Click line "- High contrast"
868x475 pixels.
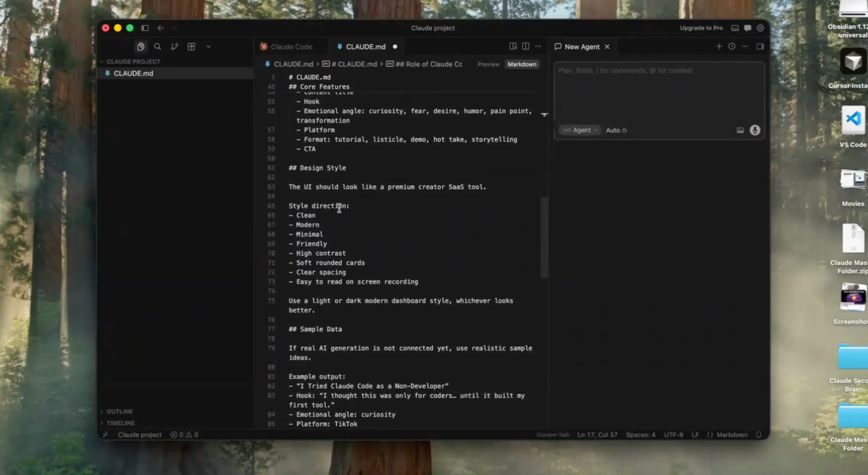pyautogui.click(x=317, y=253)
